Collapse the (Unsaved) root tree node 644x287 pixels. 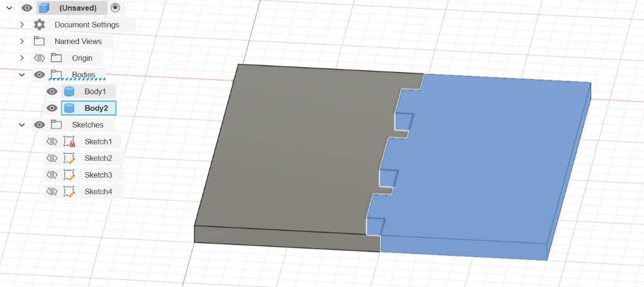[9, 8]
